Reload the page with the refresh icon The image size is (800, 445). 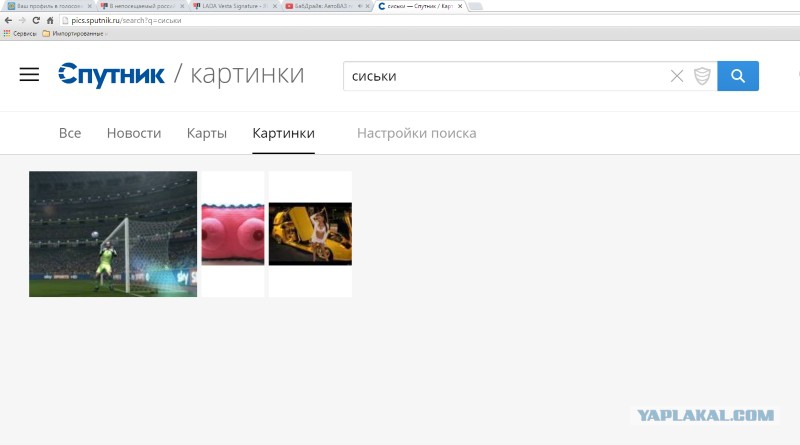coord(36,20)
